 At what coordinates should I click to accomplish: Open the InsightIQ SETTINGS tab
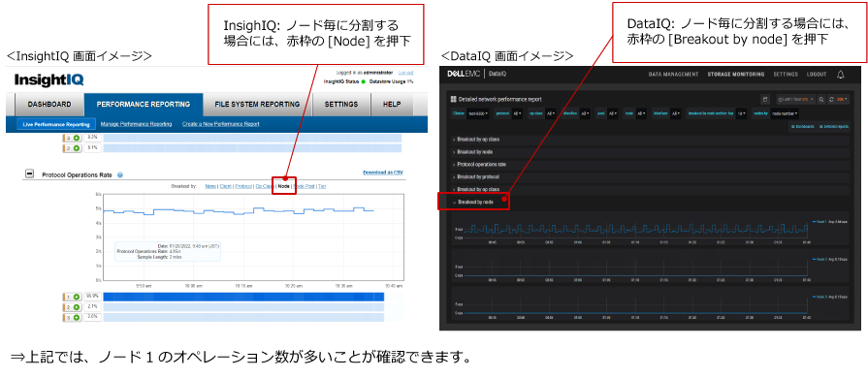coord(341,104)
